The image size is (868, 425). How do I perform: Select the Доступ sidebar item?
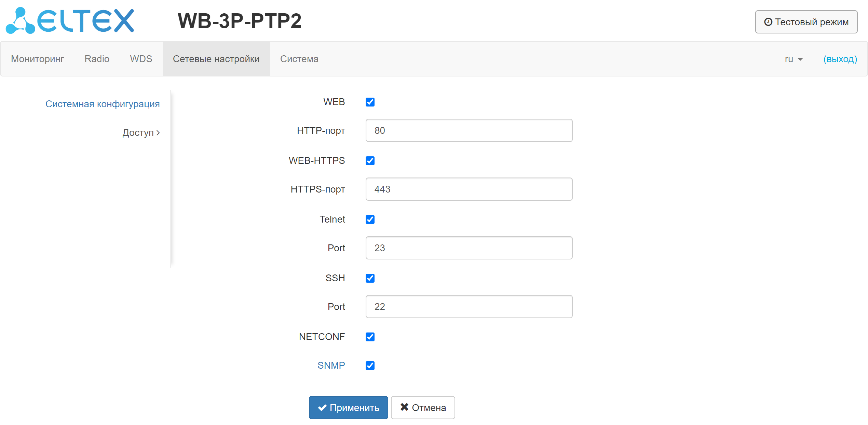(141, 132)
